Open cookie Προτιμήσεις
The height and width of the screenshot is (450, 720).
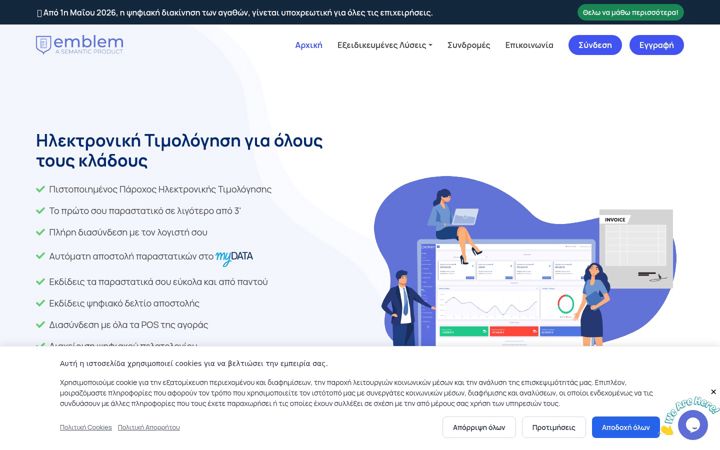click(553, 427)
